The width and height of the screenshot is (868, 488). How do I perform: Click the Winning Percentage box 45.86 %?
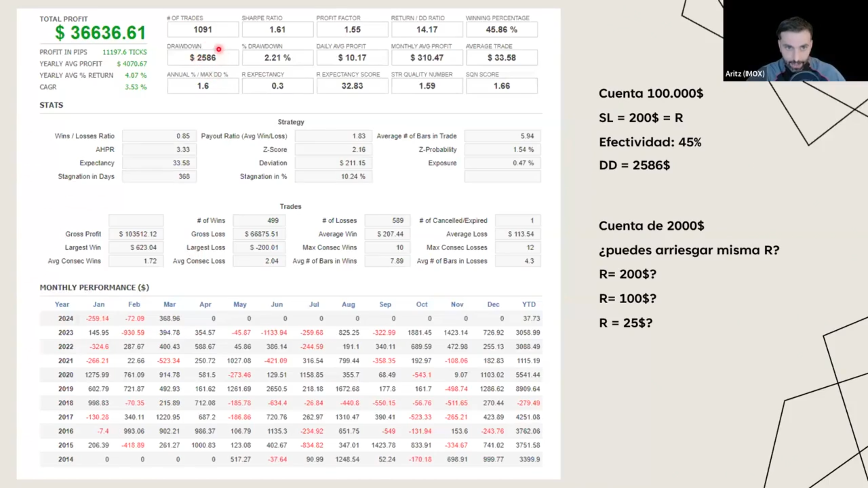point(501,29)
